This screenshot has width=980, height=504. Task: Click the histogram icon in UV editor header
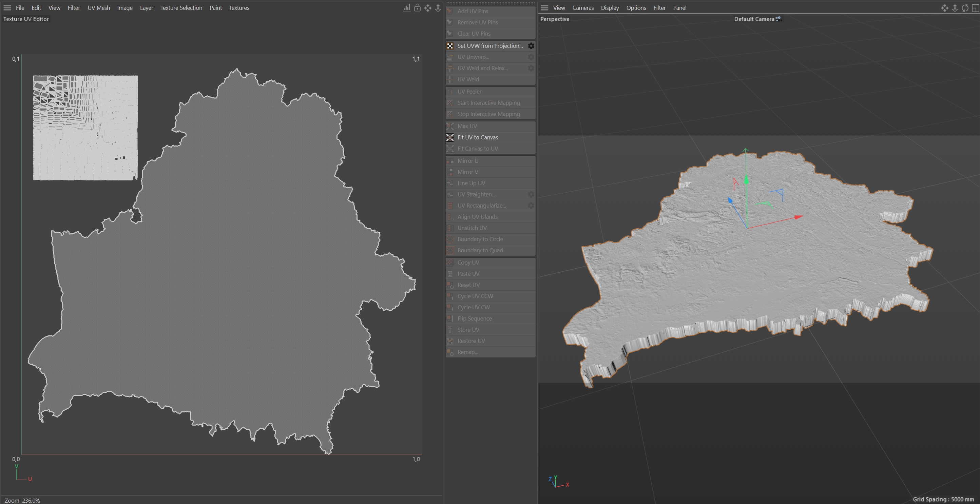click(407, 7)
